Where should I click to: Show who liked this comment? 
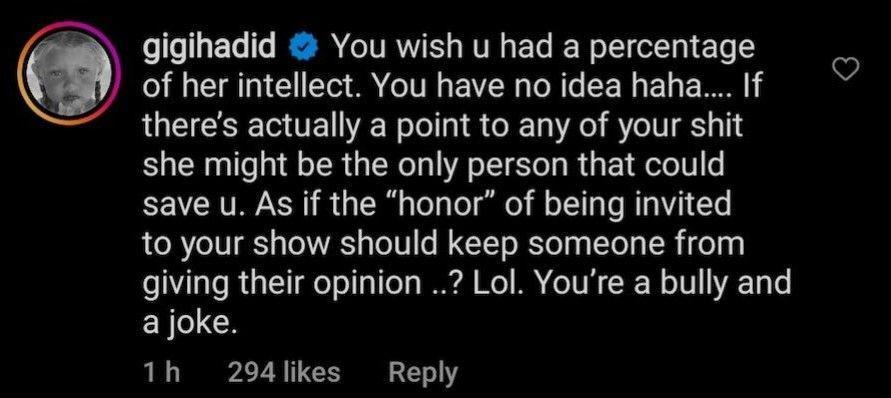point(284,372)
